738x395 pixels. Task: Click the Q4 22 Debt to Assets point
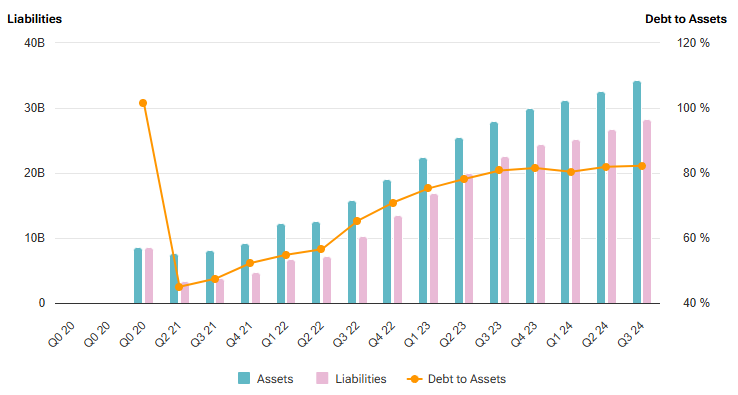[x=393, y=203]
